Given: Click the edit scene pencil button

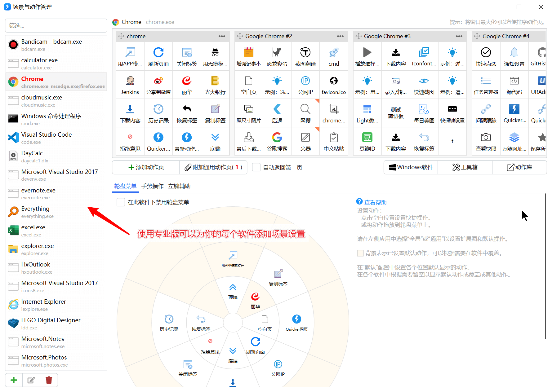Looking at the screenshot, I should pos(31,380).
